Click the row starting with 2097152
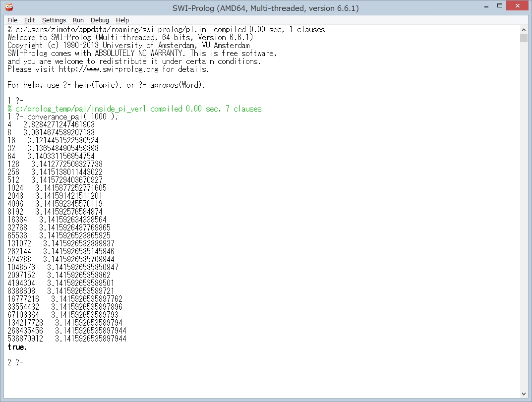The image size is (532, 402). [59, 275]
